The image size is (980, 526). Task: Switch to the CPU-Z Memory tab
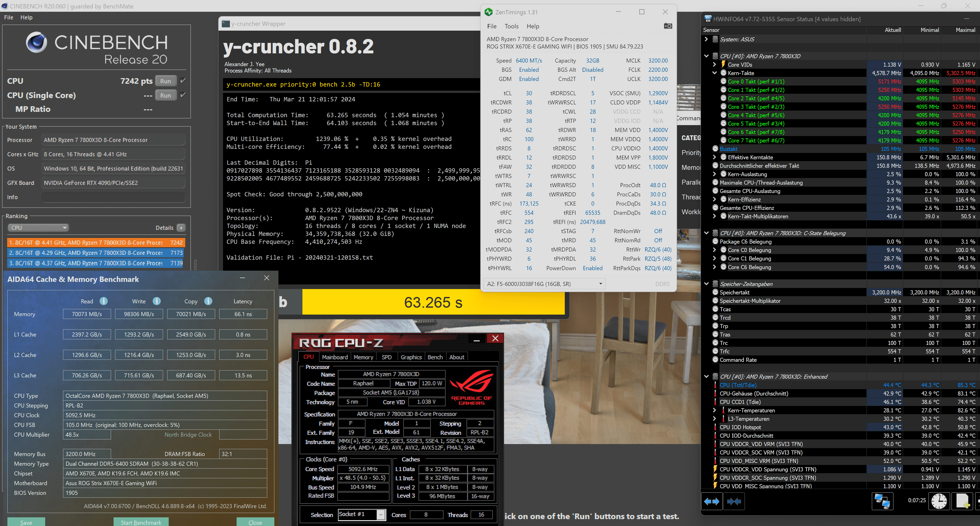[x=363, y=357]
